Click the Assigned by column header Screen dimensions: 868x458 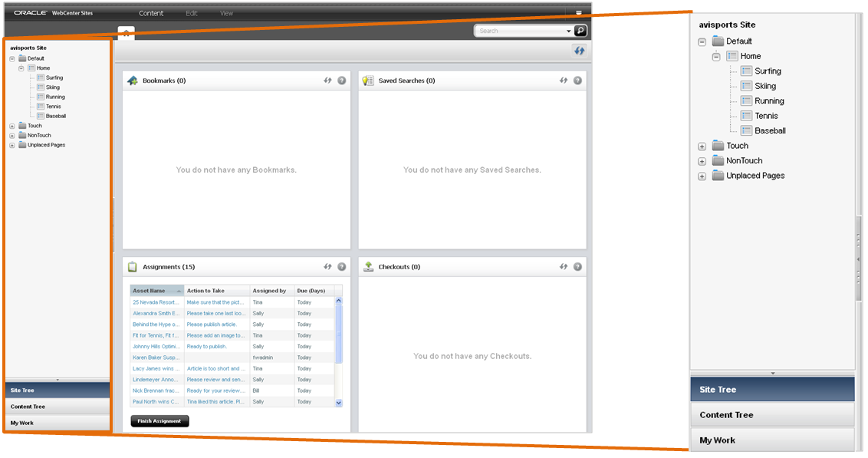tap(272, 291)
